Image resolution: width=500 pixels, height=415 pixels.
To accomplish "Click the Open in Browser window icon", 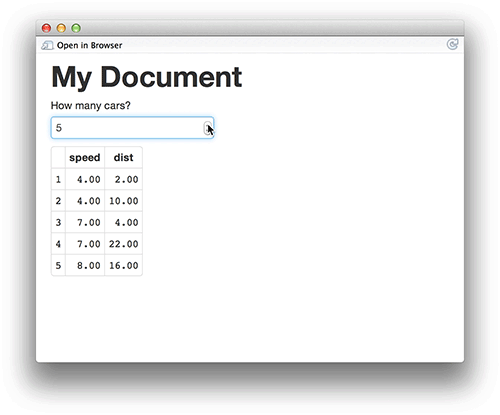I will coord(47,45).
